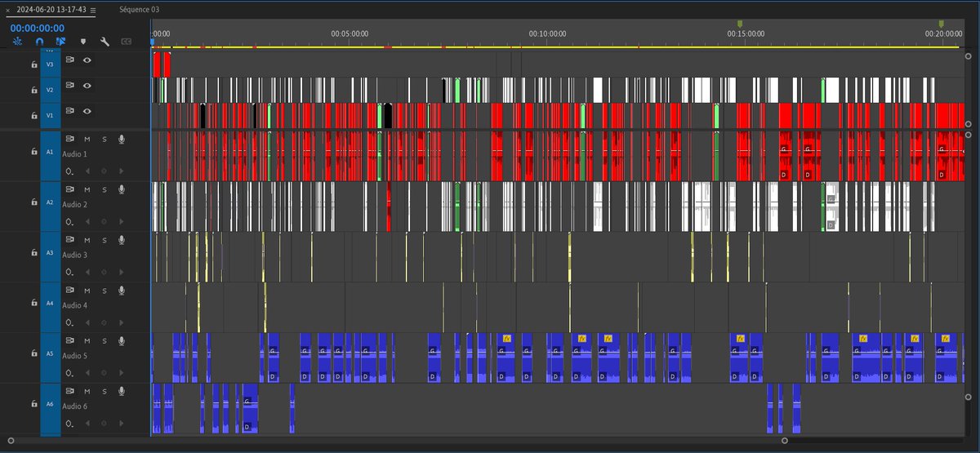Enable voice-over record on Audio 6
Viewport: 980px width, 453px height.
(122, 391)
